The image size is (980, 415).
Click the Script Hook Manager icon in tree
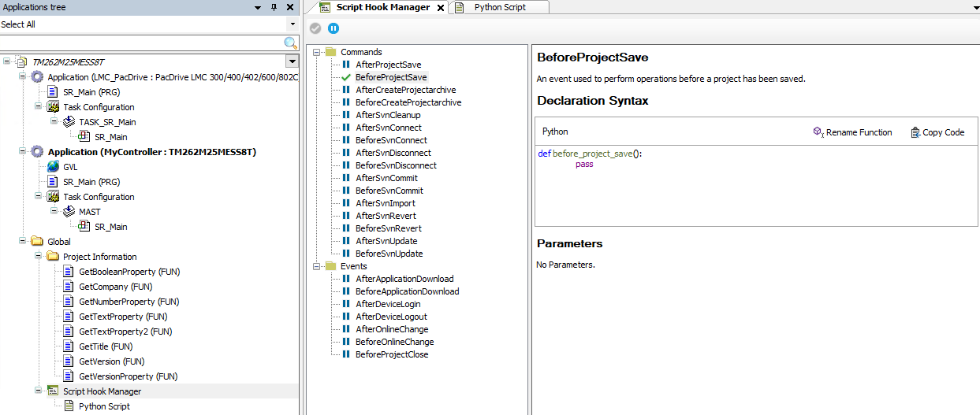click(x=53, y=391)
